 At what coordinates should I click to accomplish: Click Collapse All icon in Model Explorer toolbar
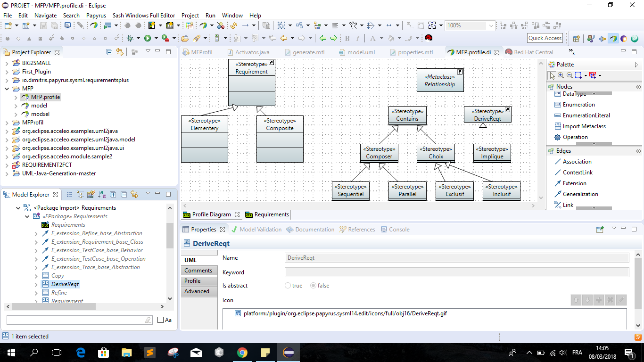click(124, 194)
